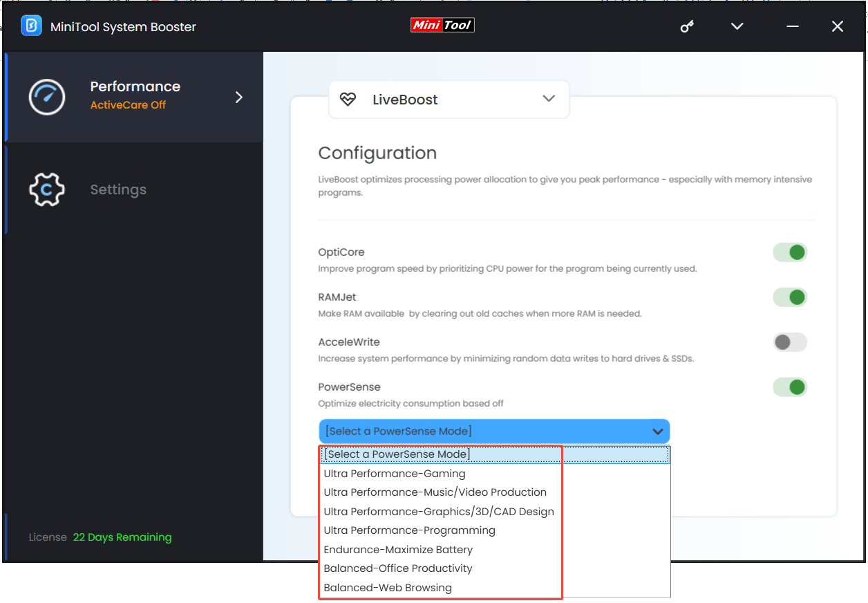Click the OptiCore label
Screen dimensions: 868x603
tap(341, 252)
